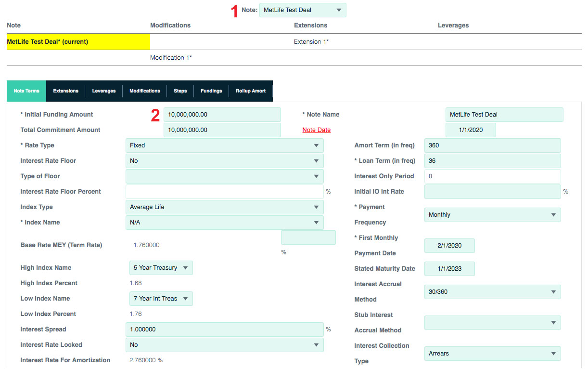Click the High Index Percent value 1.68

point(136,283)
